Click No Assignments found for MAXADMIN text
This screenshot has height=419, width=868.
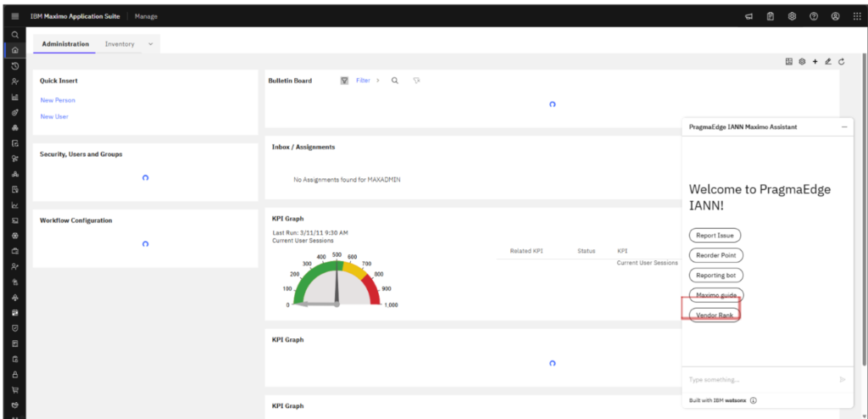[x=347, y=180]
